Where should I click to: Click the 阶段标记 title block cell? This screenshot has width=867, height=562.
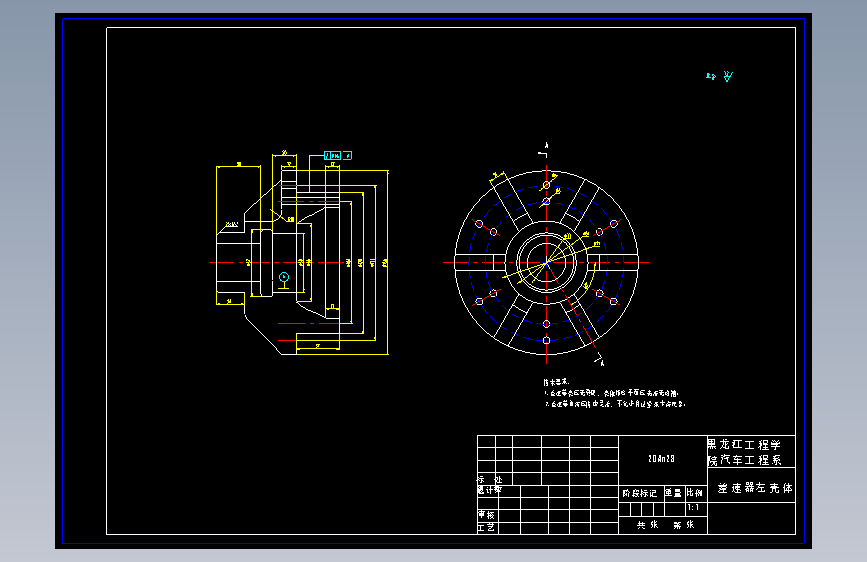[640, 493]
